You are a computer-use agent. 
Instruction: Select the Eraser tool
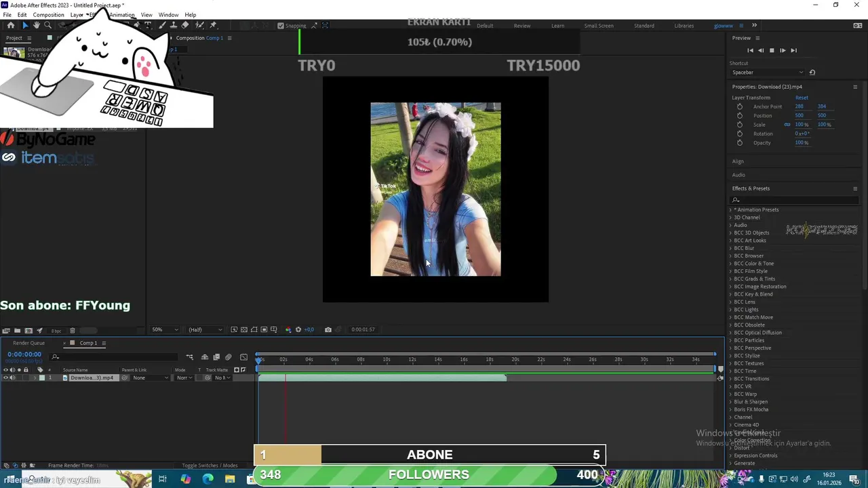tap(185, 25)
